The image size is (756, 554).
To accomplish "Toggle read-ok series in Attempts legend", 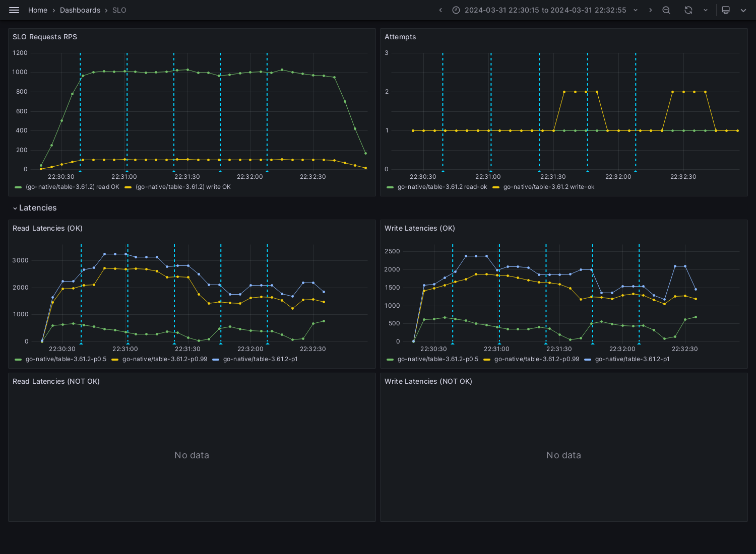I will [x=443, y=187].
